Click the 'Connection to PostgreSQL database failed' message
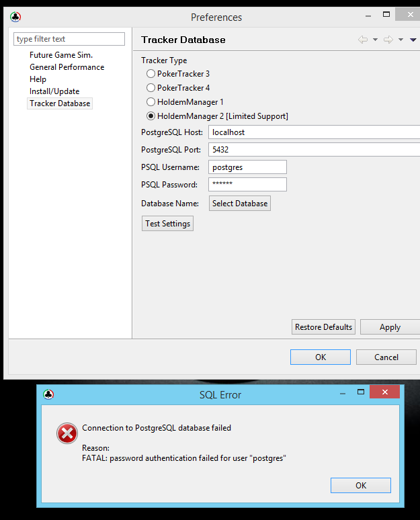The height and width of the screenshot is (520, 420). tap(157, 428)
